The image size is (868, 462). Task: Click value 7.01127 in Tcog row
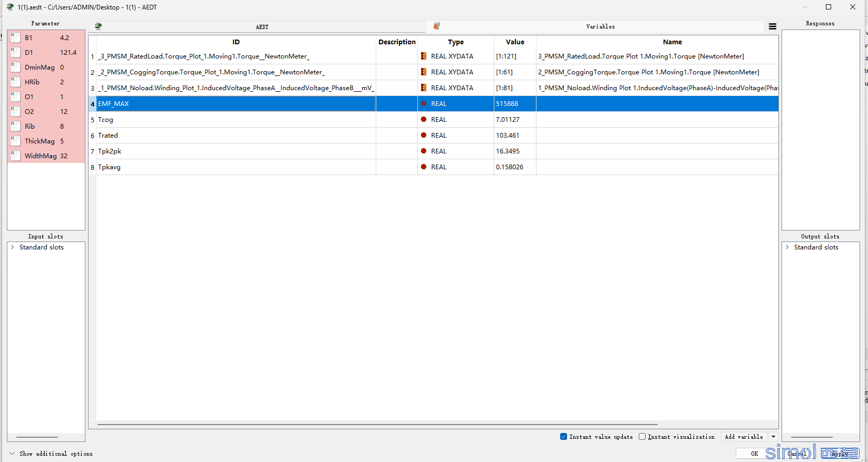coord(508,119)
